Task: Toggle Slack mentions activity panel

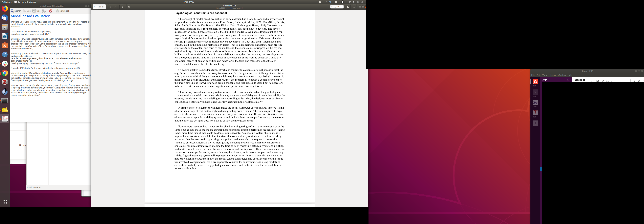Action: (x=634, y=81)
